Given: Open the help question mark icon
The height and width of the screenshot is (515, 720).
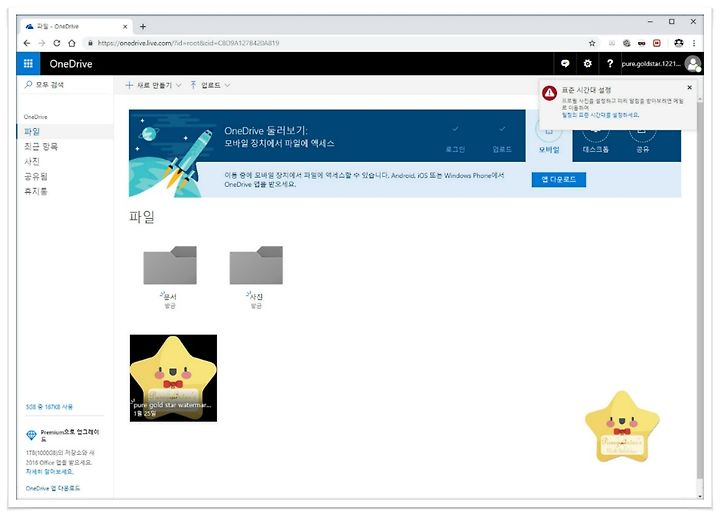Looking at the screenshot, I should tap(610, 64).
